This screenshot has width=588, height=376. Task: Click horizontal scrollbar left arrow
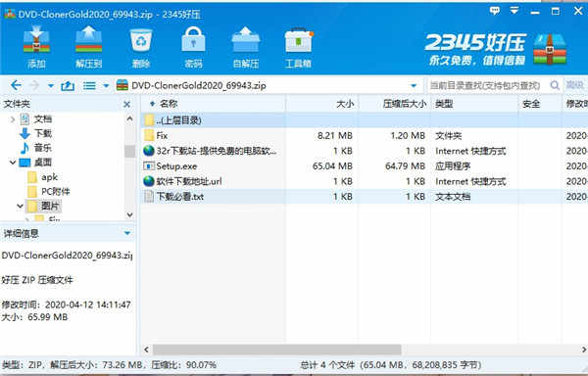pos(146,350)
